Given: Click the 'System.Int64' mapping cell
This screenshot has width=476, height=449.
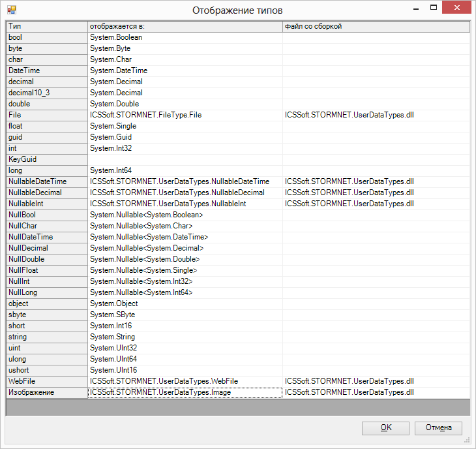Looking at the screenshot, I should click(185, 170).
